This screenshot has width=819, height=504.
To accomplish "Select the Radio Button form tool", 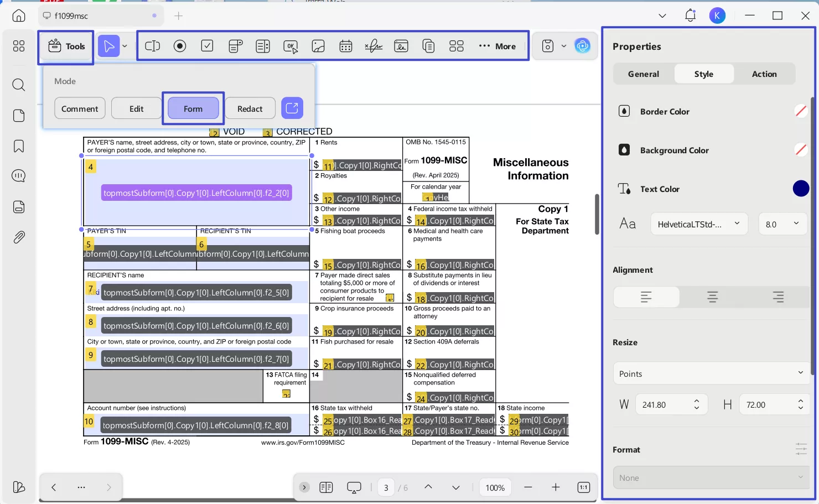I will (x=180, y=46).
